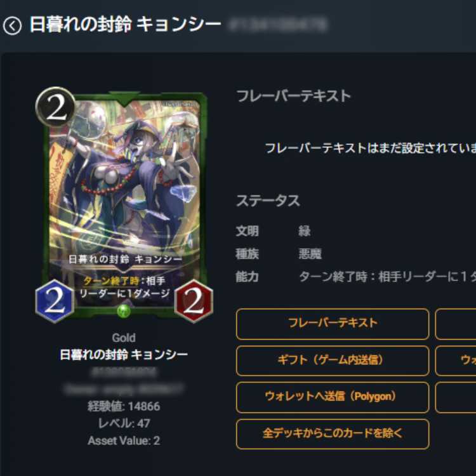This screenshot has height=476, width=476.
Task: Click the red health 2 hexagon icon
Action: 194,301
